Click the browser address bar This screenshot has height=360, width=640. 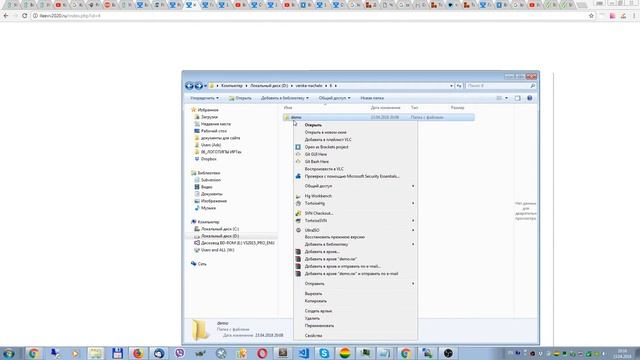coord(310,16)
